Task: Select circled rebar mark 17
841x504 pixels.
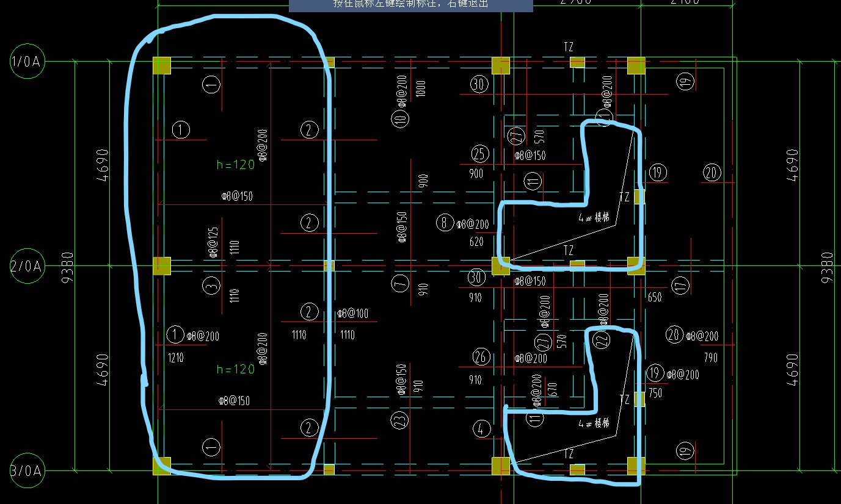Action: coord(680,285)
